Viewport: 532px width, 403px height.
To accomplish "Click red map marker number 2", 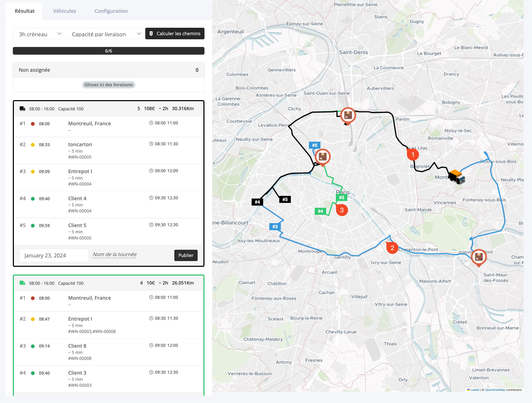I will 392,248.
